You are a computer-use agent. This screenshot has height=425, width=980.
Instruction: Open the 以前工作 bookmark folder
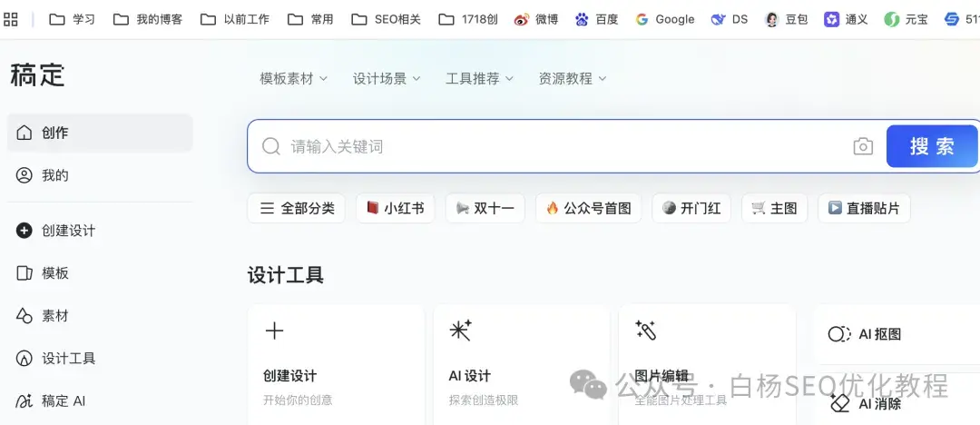click(x=234, y=19)
